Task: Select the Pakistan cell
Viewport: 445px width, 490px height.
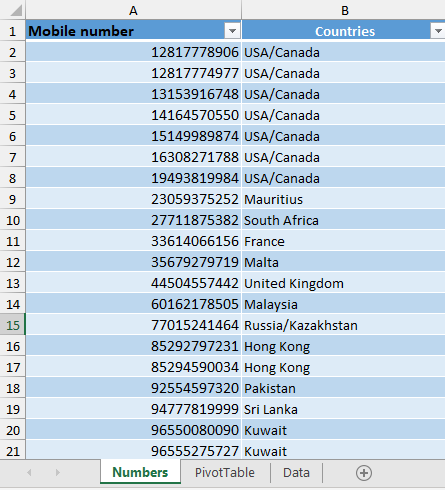Action: [x=343, y=388]
